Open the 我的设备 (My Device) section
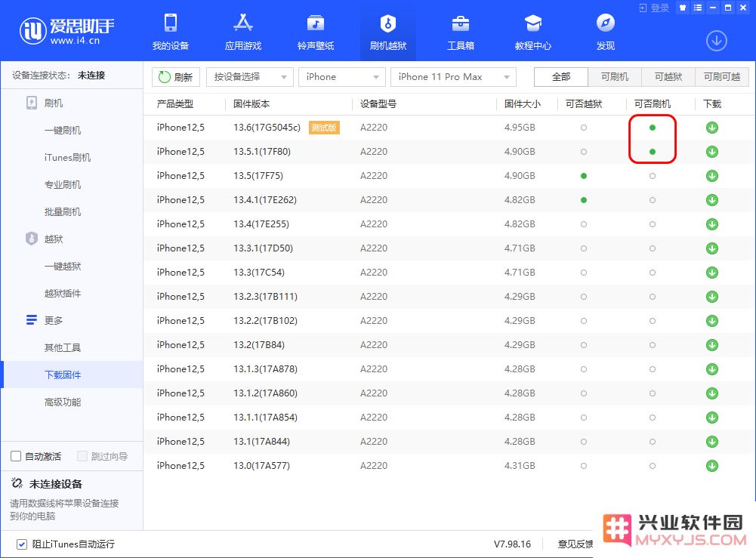The height and width of the screenshot is (558, 756). coord(171,32)
